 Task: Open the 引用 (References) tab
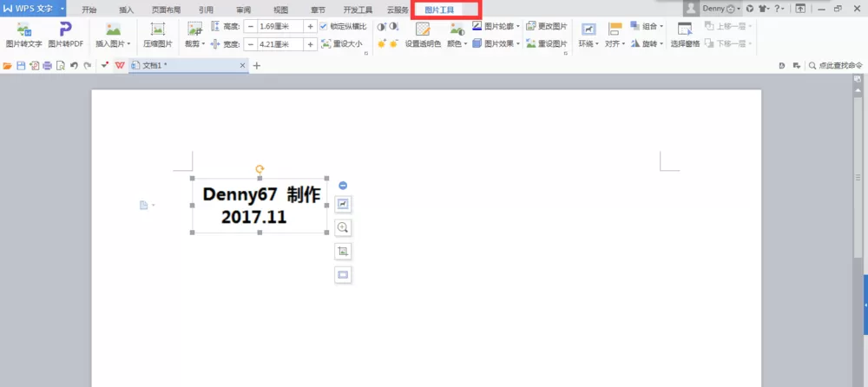[206, 10]
